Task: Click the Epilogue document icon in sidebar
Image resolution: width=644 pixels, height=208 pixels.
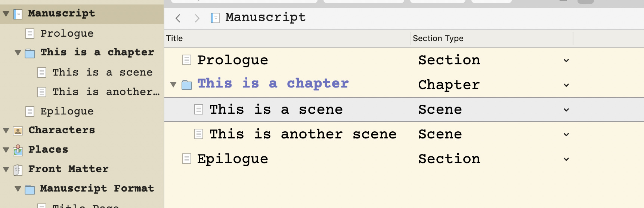Action: click(x=30, y=111)
